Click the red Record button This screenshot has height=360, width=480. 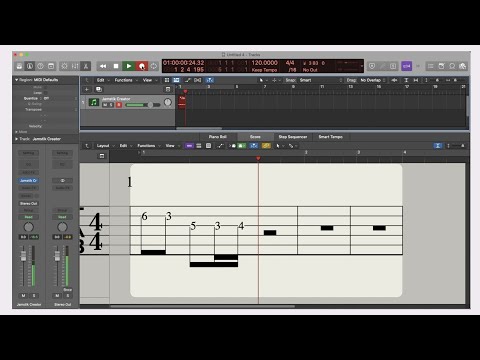(x=142, y=66)
